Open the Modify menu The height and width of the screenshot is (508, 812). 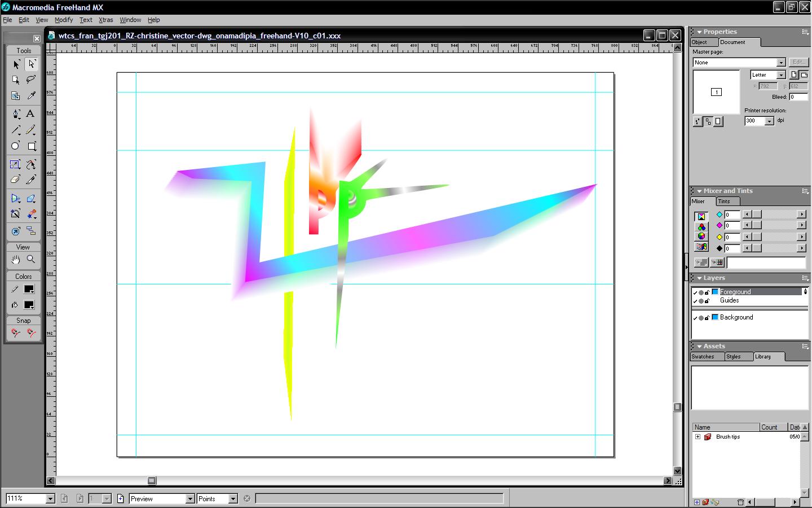tap(64, 20)
